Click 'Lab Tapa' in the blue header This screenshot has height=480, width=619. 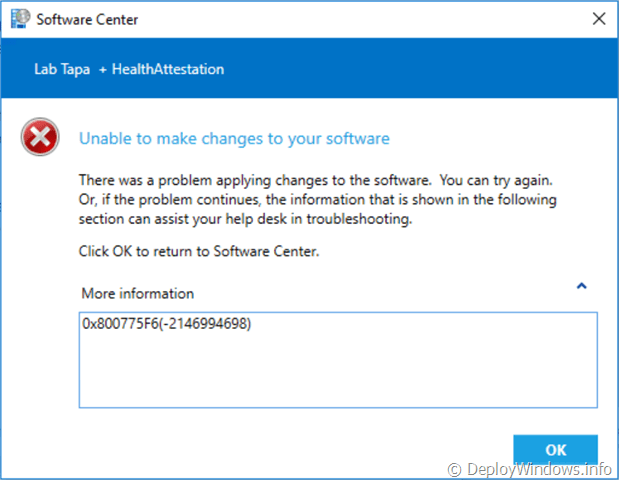pyautogui.click(x=62, y=69)
